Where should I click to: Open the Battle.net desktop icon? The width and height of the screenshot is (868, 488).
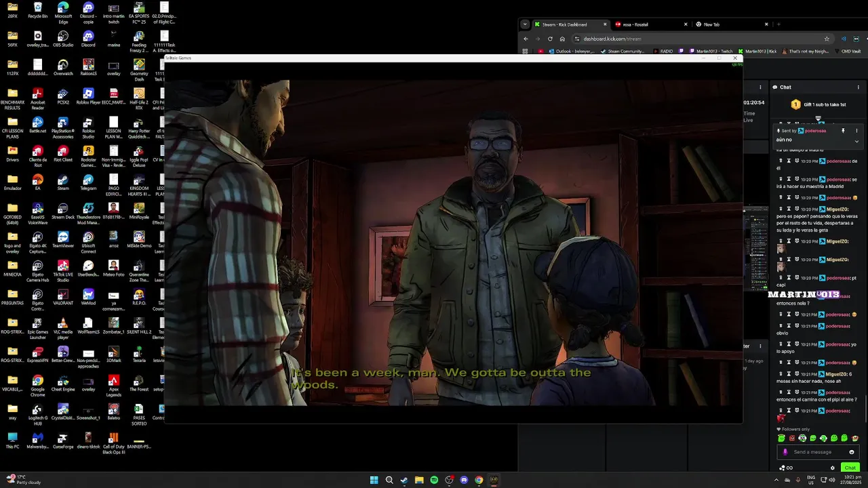(x=38, y=125)
